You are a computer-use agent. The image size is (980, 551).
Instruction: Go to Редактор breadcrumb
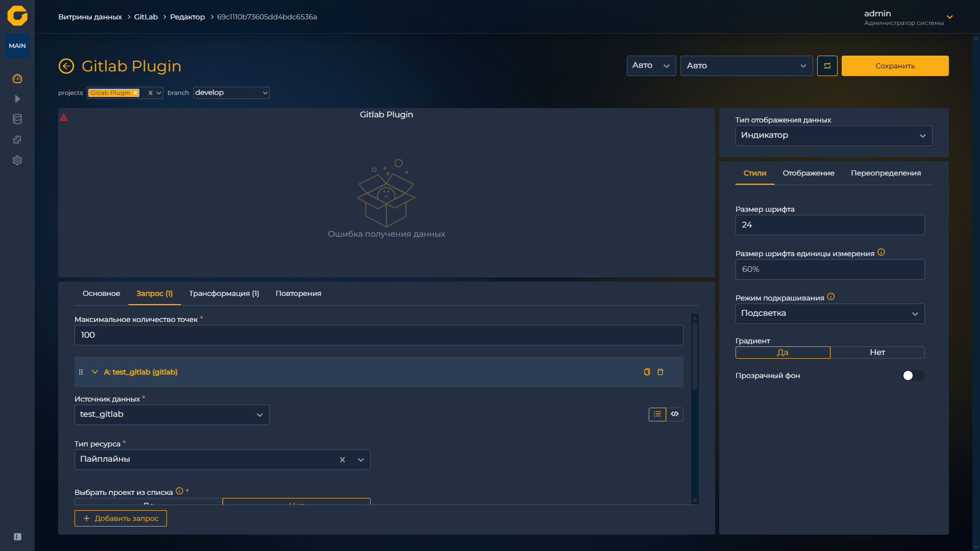coord(187,17)
